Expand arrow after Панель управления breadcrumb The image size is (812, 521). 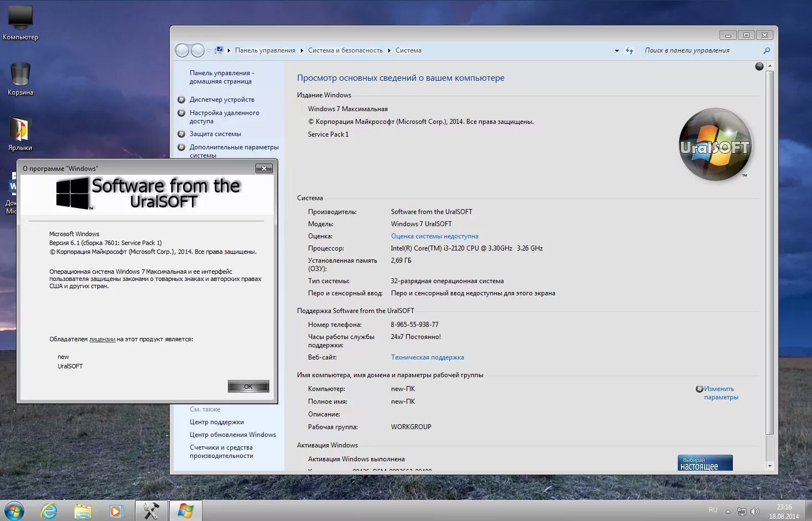[302, 50]
